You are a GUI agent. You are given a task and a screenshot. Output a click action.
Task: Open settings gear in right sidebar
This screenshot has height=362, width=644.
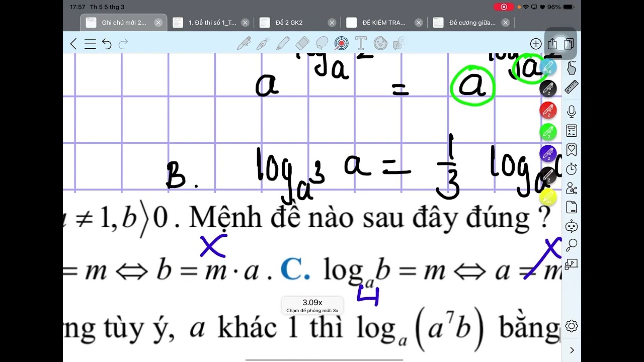[x=572, y=326]
